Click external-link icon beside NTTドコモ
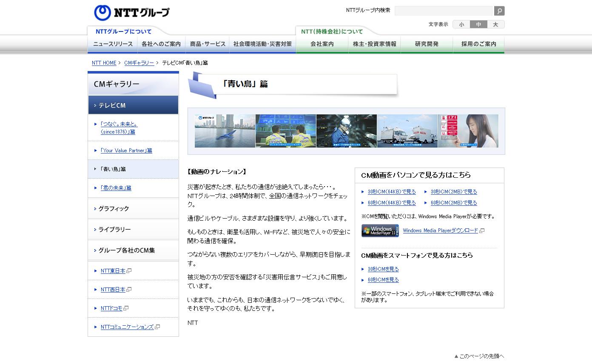 tap(126, 308)
